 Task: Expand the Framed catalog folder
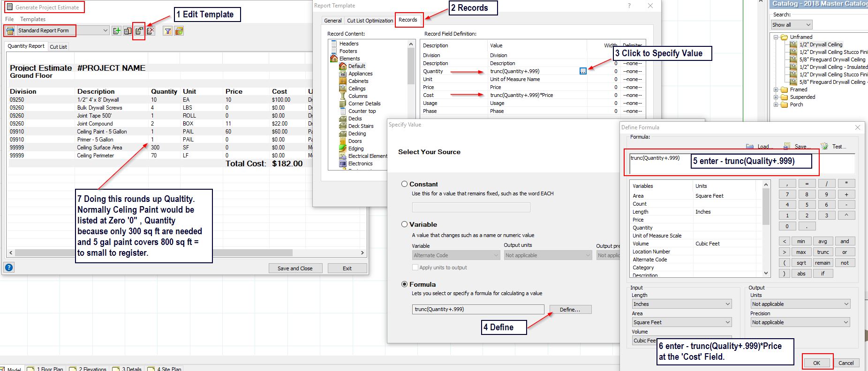pyautogui.click(x=776, y=89)
